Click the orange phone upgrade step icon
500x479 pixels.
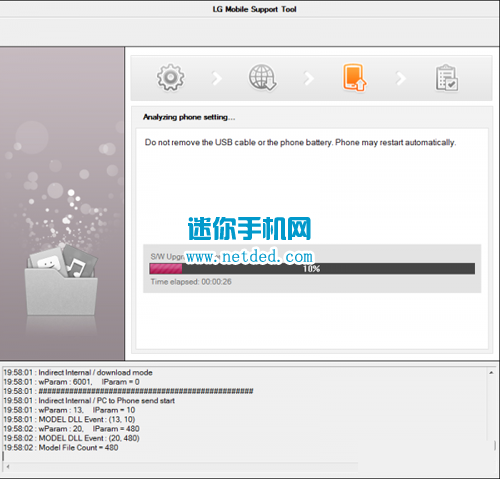click(355, 77)
